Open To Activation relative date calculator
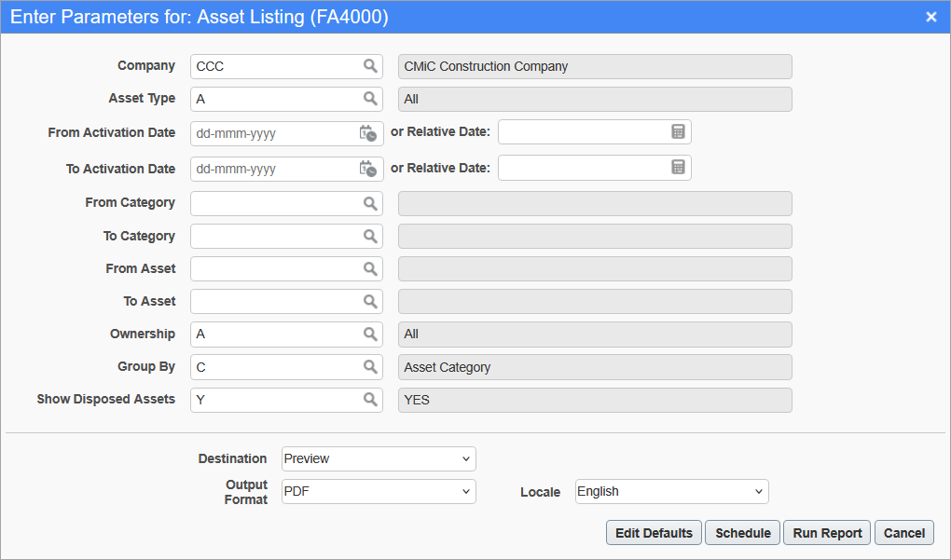This screenshot has width=951, height=560. (x=678, y=168)
